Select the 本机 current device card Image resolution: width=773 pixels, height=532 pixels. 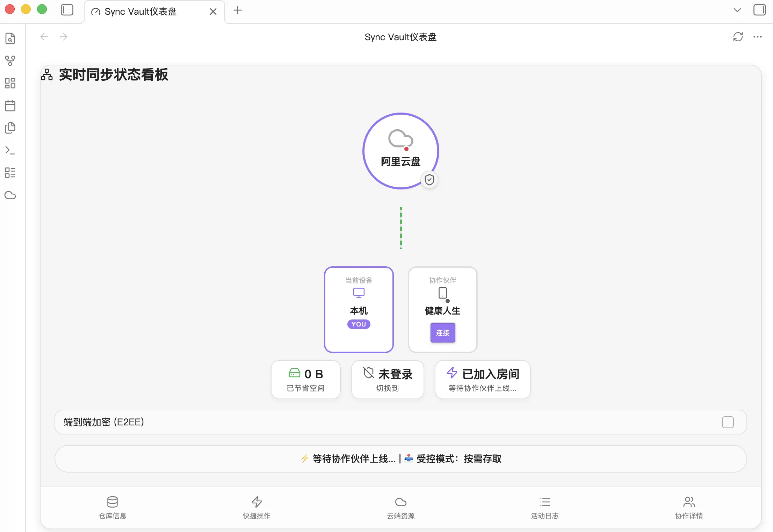[359, 310]
